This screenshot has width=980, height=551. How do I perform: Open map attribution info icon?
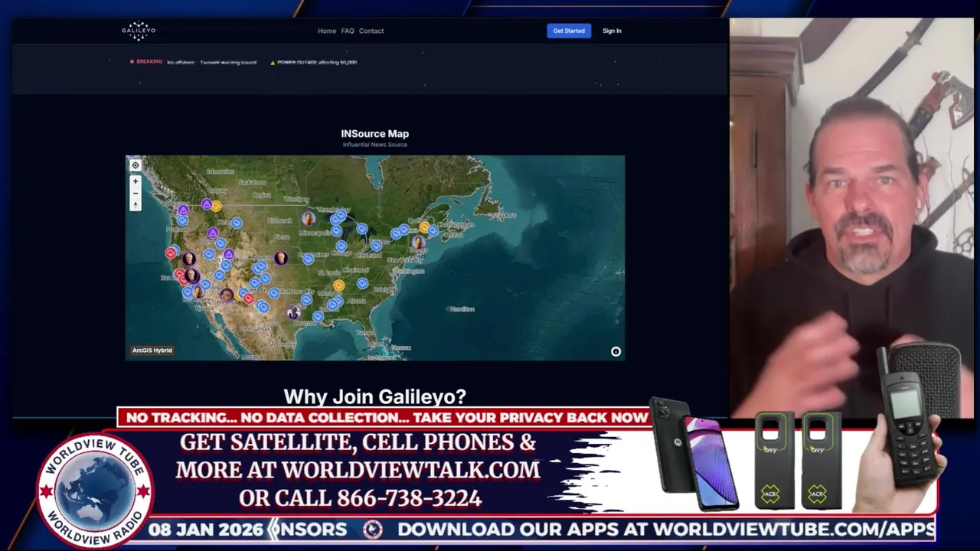pyautogui.click(x=616, y=351)
